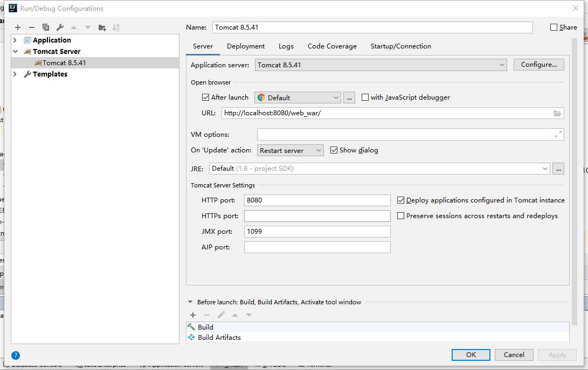The image size is (588, 370).
Task: Click into the Name field
Action: [x=372, y=27]
